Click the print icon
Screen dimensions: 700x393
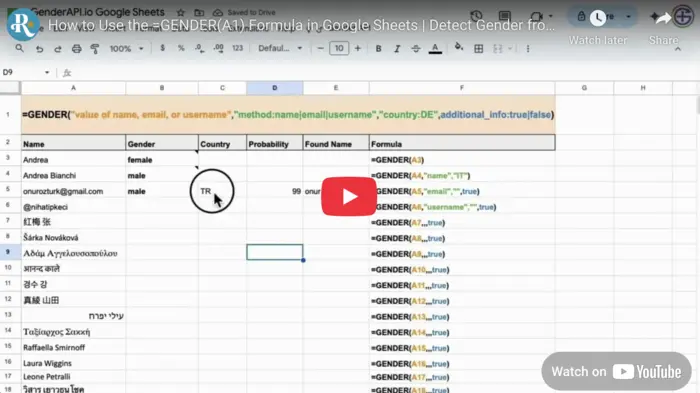76,49
